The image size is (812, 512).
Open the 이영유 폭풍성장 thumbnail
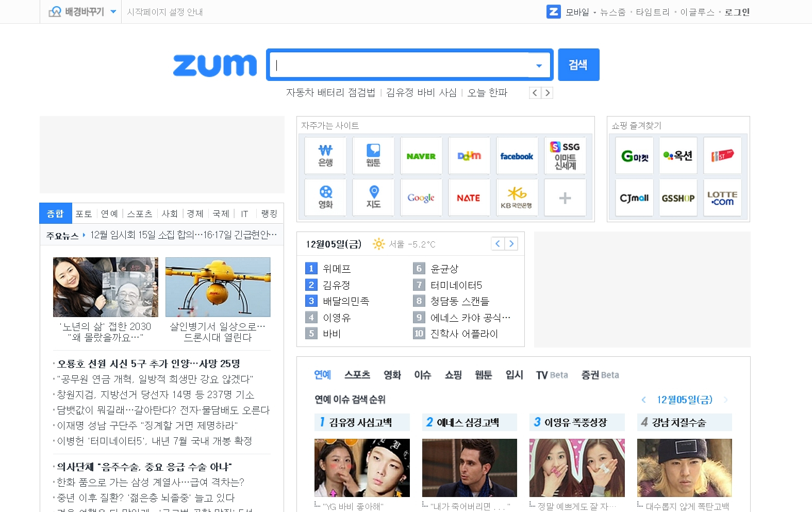tap(577, 468)
